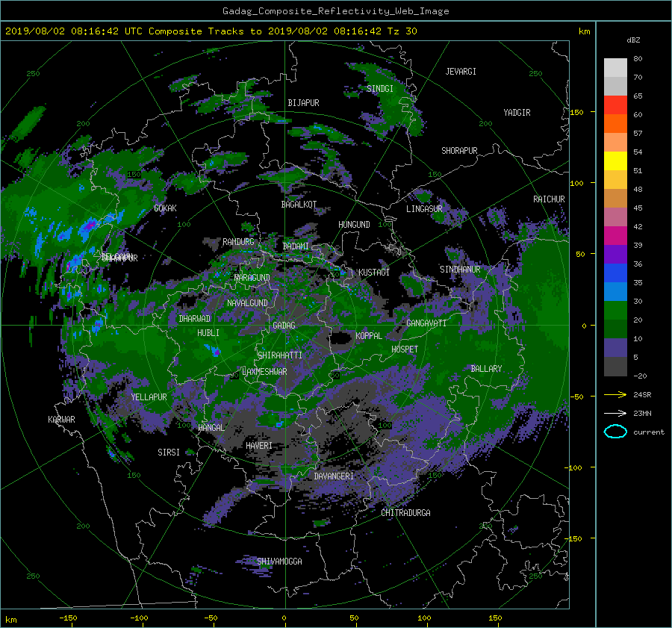The height and width of the screenshot is (628, 672).
Task: Click the Gadag_Composite_Reflectivity_Web_Image title
Action: click(335, 11)
